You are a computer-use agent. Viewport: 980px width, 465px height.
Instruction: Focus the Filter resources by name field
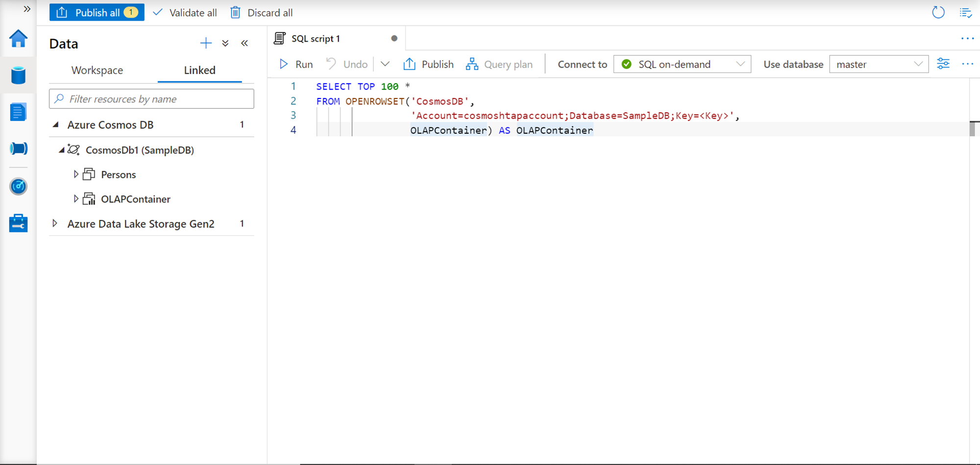[x=151, y=99]
